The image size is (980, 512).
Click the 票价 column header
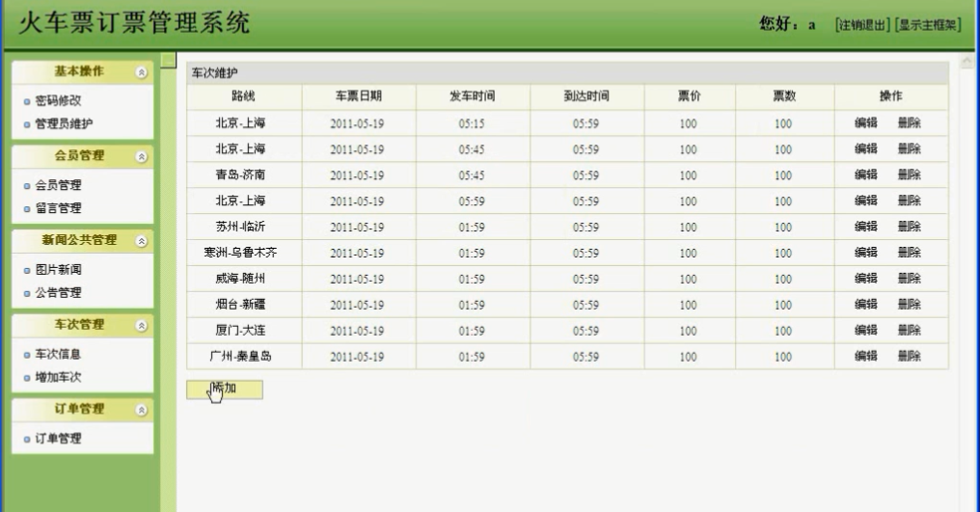pyautogui.click(x=690, y=96)
